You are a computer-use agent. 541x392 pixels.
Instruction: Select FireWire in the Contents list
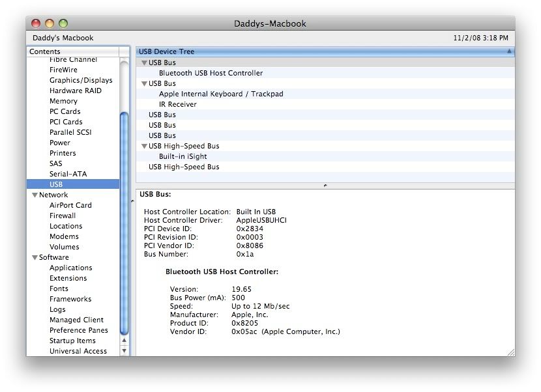(63, 70)
